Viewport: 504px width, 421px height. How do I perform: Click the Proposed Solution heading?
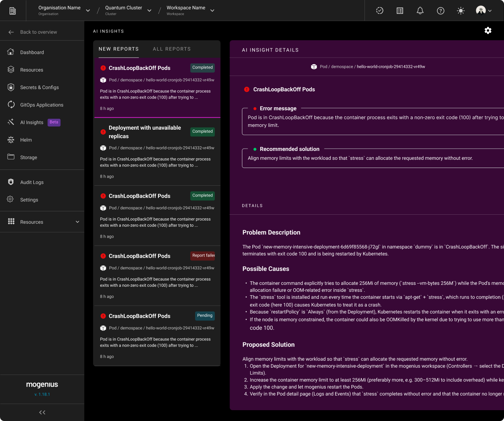point(269,345)
